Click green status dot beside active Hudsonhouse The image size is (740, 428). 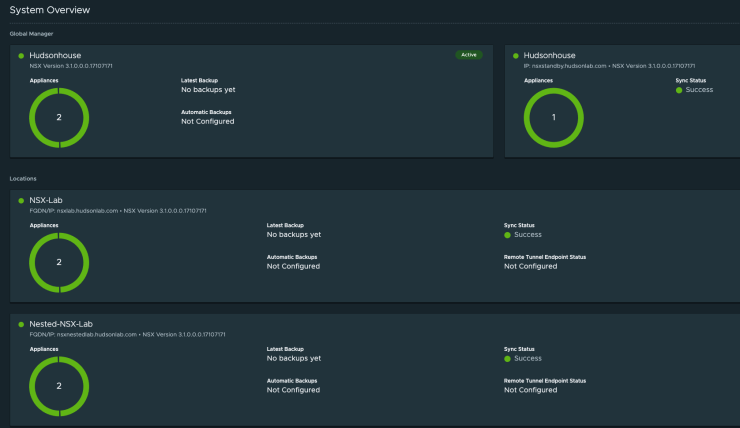(21, 56)
